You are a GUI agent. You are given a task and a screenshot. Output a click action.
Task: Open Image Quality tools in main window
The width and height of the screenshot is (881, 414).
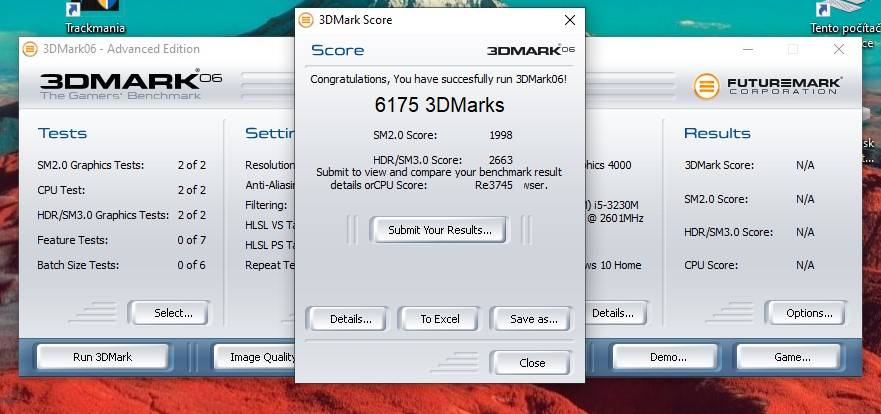pyautogui.click(x=255, y=357)
